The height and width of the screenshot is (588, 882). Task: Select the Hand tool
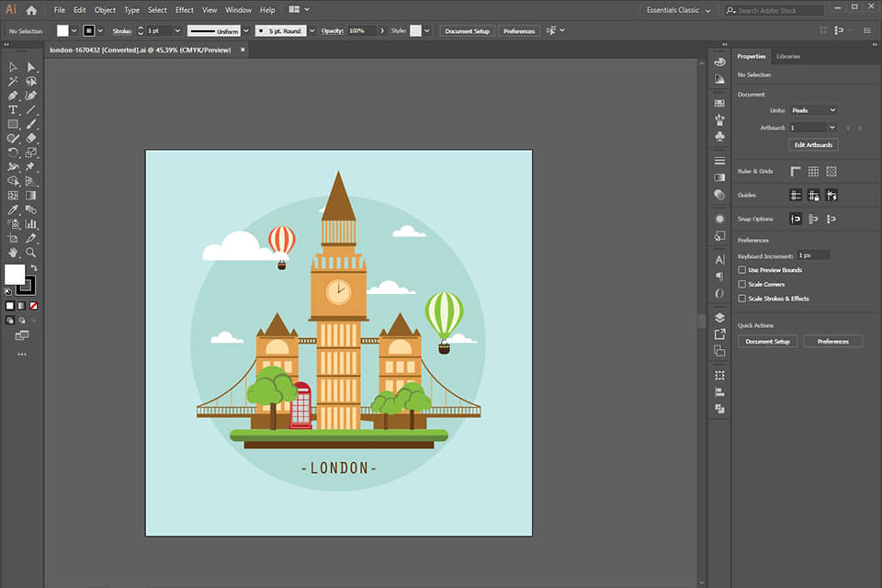pos(13,251)
